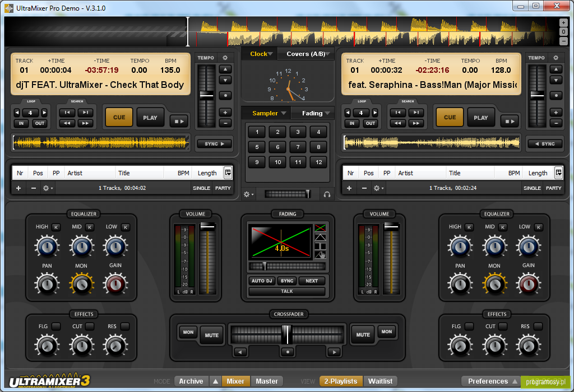
Task: Move crossfader right with arrow
Action: coord(334,352)
